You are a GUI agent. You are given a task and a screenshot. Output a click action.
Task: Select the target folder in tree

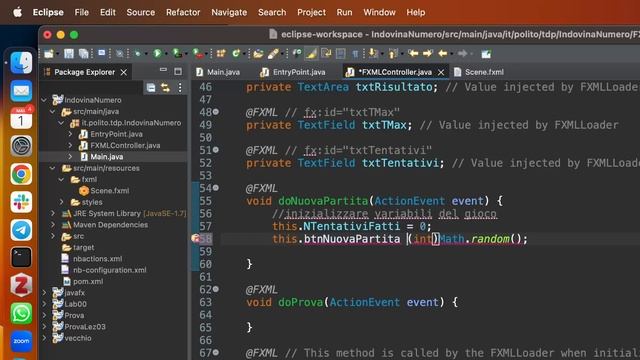point(83,247)
